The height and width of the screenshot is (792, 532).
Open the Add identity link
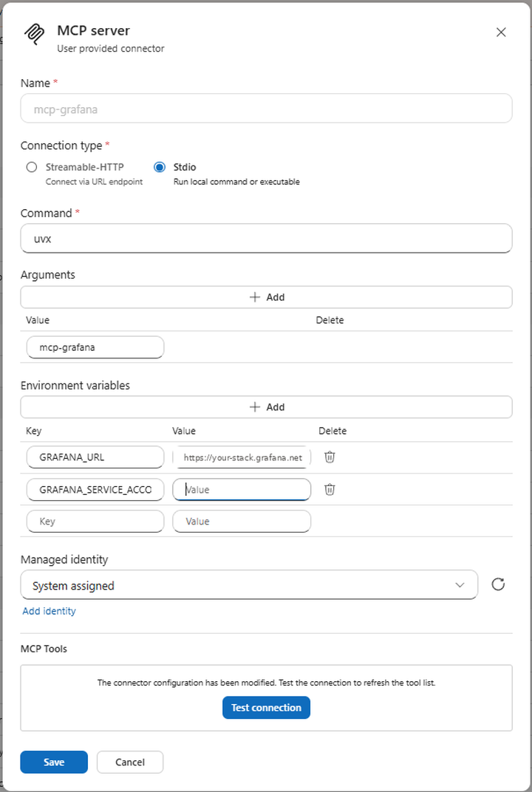[49, 611]
